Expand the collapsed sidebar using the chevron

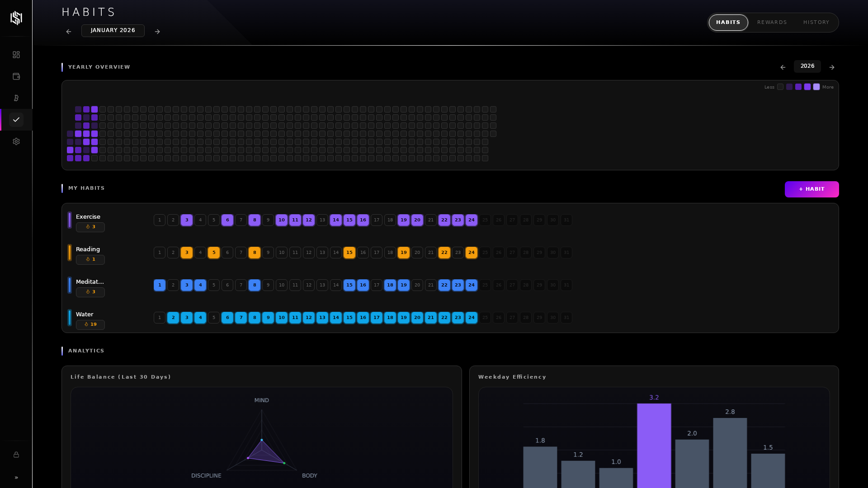coord(16,478)
